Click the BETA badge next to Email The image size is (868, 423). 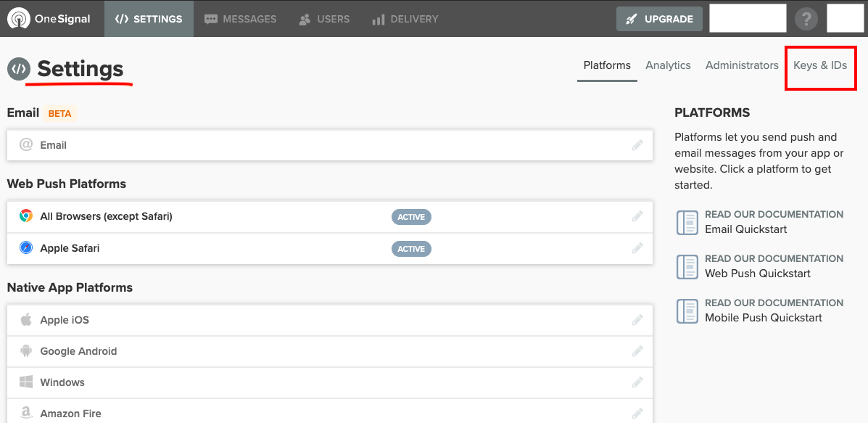[x=59, y=113]
